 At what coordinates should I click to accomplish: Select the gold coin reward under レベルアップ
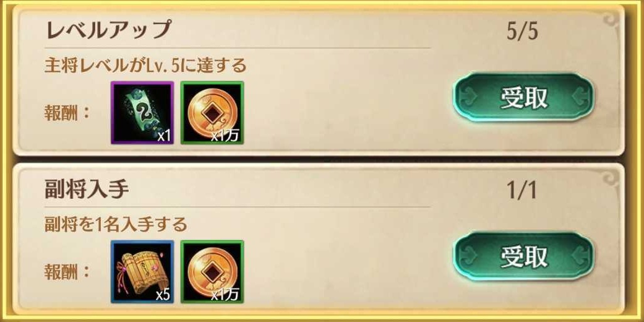click(x=212, y=113)
